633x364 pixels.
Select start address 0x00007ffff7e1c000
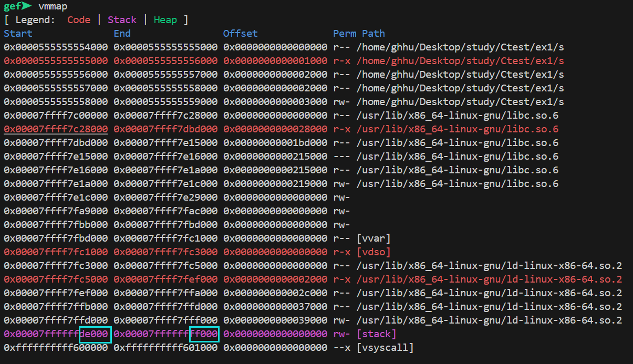pos(56,197)
